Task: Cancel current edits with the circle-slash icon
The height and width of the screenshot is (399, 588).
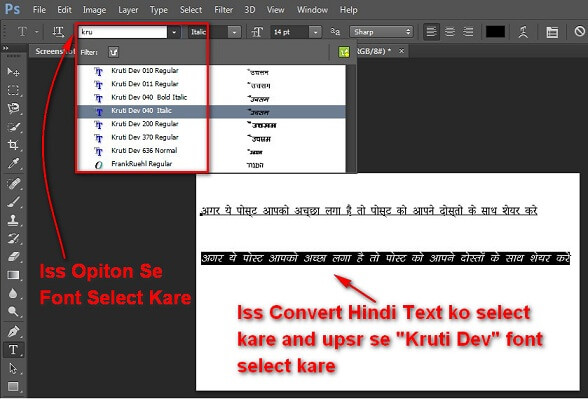Action: [x=580, y=31]
